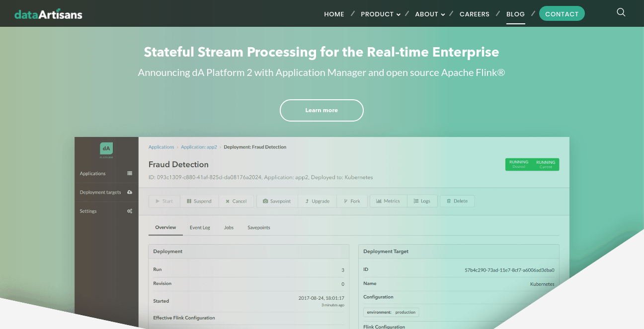This screenshot has width=644, height=329.
Task: Click the 3 minutes ago text
Action: (333, 305)
